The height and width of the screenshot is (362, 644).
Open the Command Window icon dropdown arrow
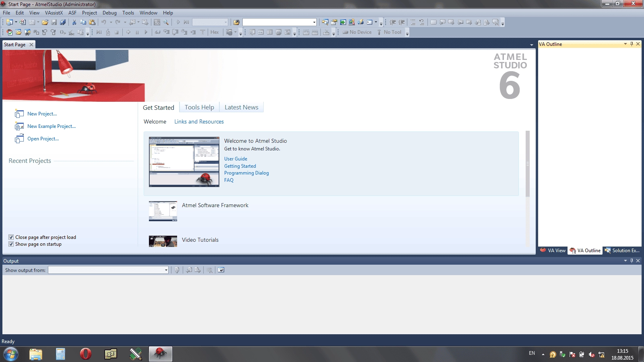pyautogui.click(x=376, y=22)
